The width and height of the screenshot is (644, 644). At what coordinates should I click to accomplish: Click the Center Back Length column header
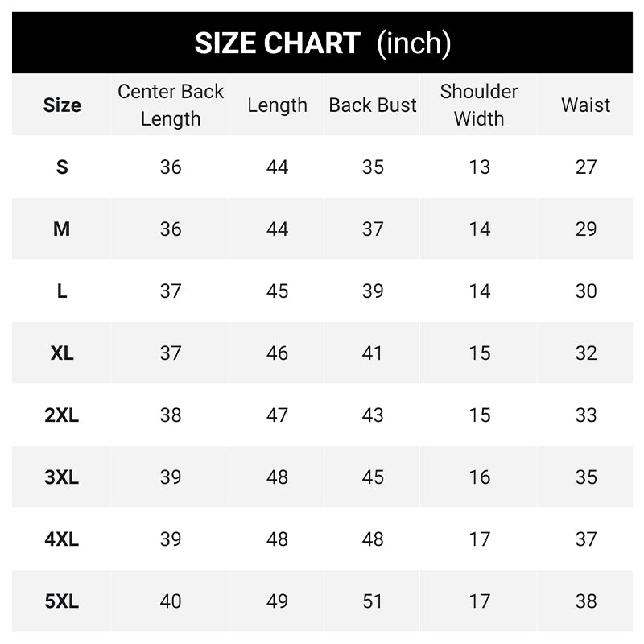click(x=171, y=105)
